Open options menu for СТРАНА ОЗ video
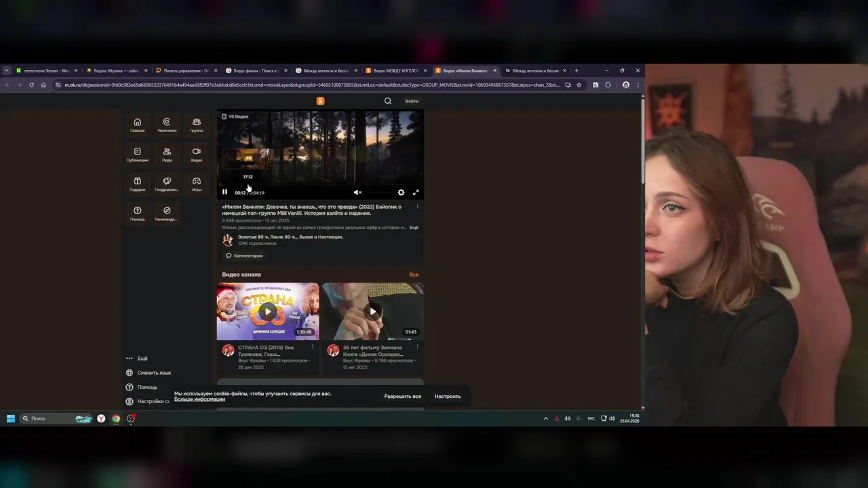Viewport: 868px width, 488px height. tap(313, 347)
